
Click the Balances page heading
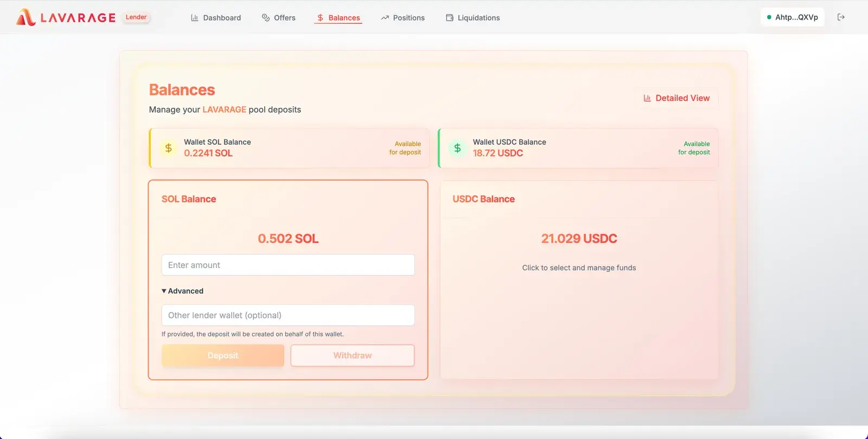(x=182, y=90)
